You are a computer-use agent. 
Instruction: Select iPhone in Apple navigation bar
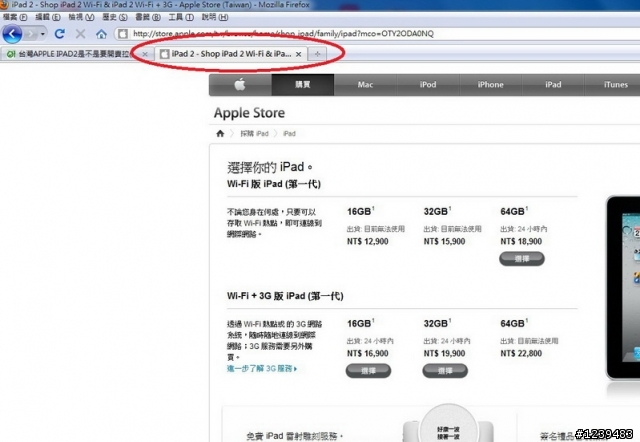[491, 84]
